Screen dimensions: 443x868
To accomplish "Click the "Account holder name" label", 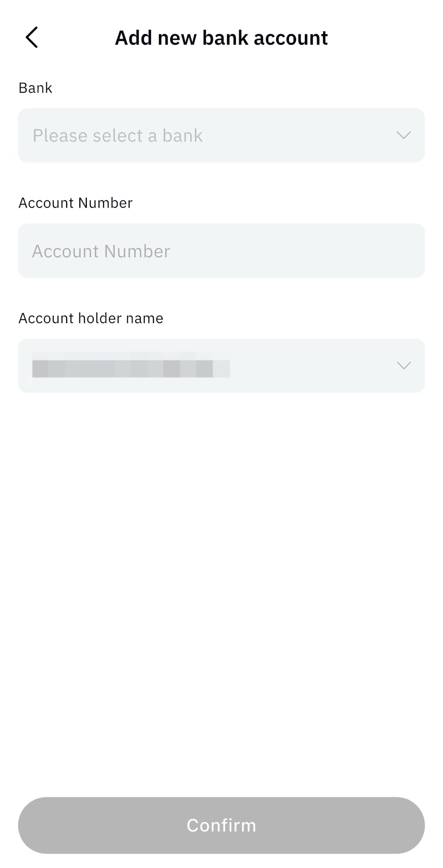I will (x=91, y=318).
